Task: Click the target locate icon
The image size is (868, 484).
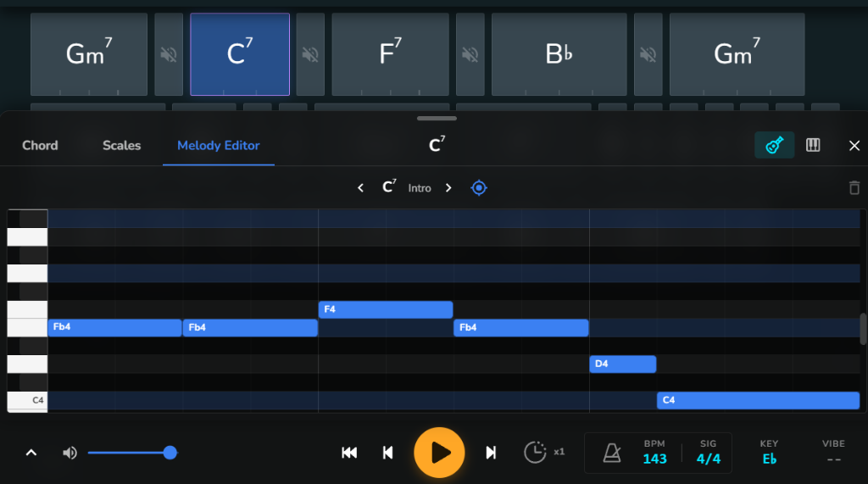Action: pos(479,188)
